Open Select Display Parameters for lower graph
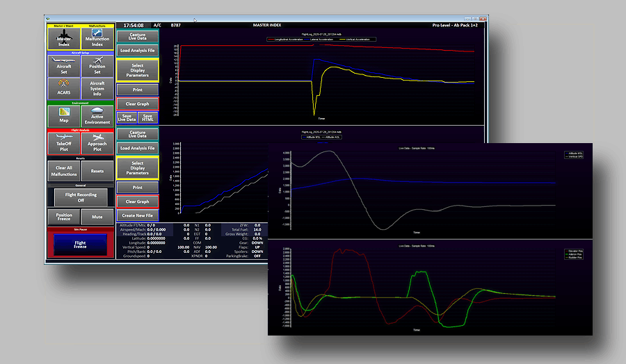The image size is (626, 364). click(x=137, y=168)
